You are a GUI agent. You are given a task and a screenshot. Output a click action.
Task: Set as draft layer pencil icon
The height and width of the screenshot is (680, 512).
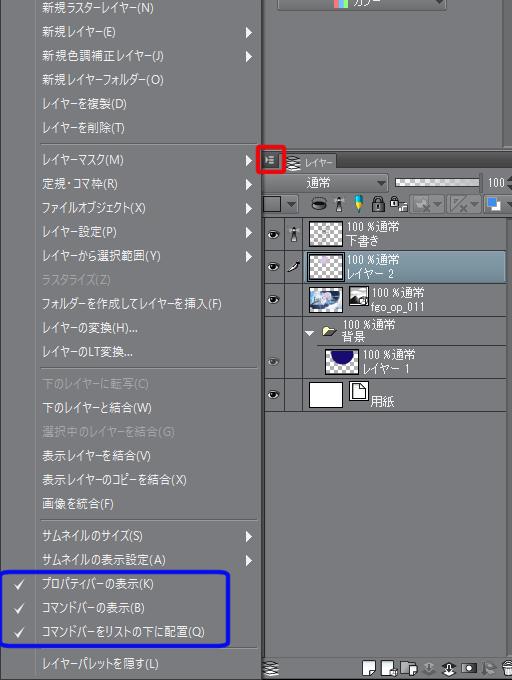tap(359, 203)
